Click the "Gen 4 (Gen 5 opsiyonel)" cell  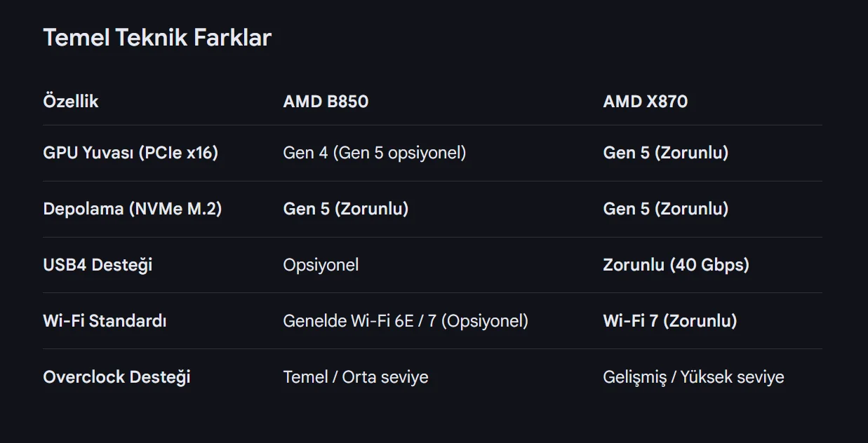374,153
